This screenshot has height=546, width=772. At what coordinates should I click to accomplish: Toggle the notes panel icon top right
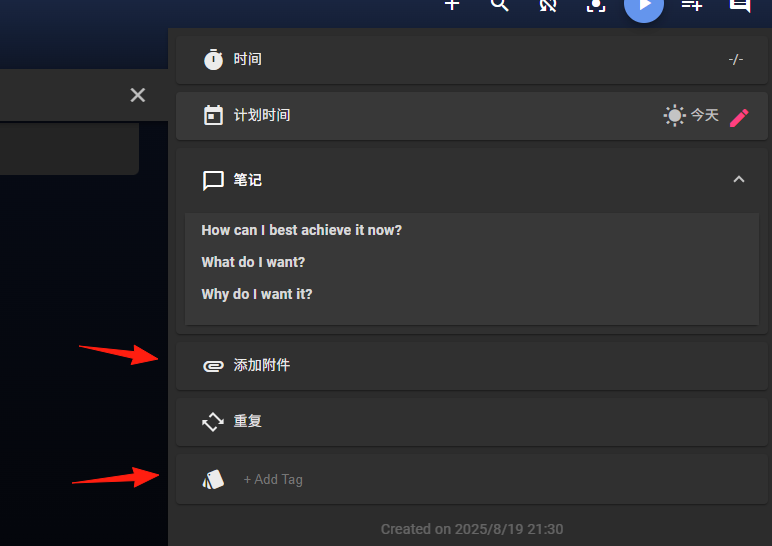(740, 5)
